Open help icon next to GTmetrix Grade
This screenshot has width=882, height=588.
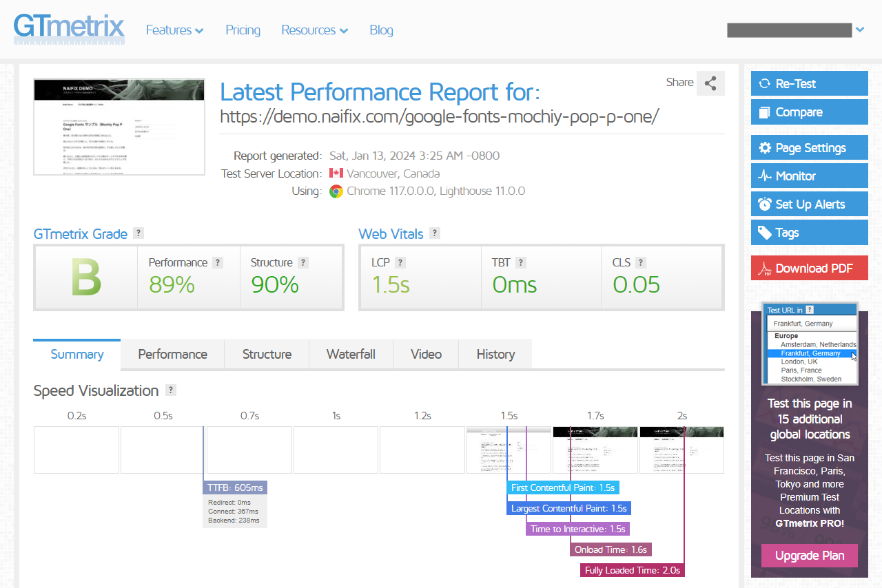[139, 233]
